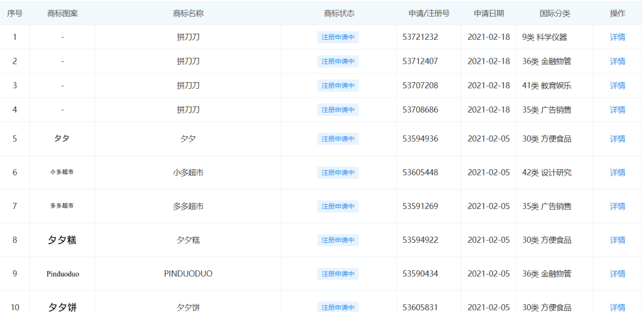Click the 42类 设计研究 classification cell

pos(547,173)
